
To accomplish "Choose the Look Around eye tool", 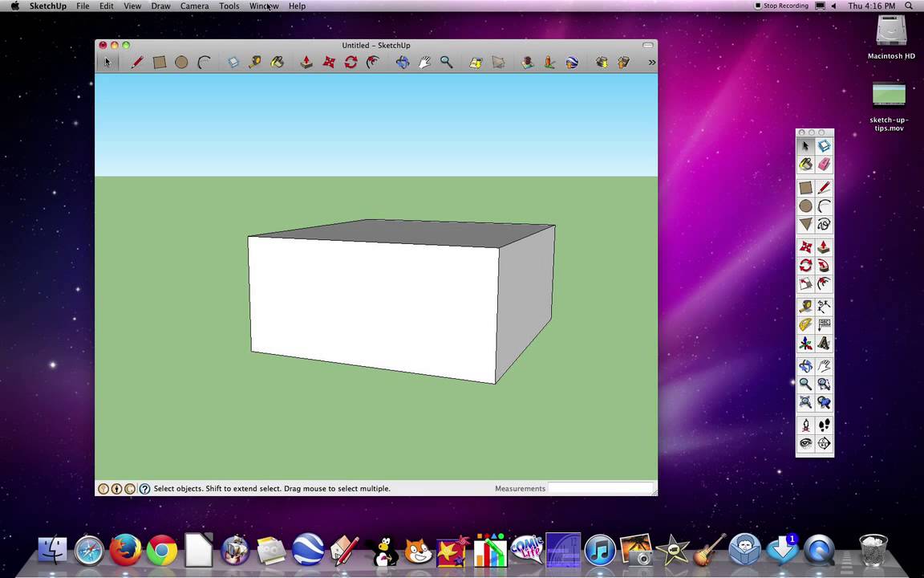I will coord(805,443).
